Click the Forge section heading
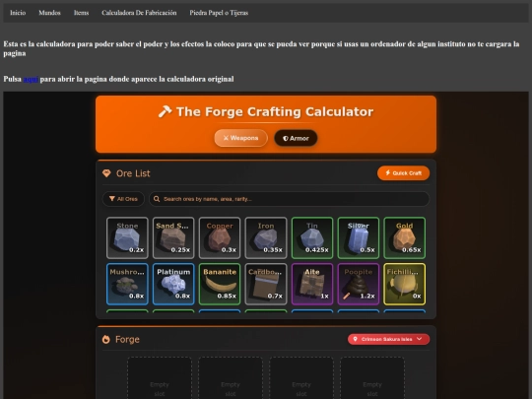The image size is (532, 399). (127, 339)
